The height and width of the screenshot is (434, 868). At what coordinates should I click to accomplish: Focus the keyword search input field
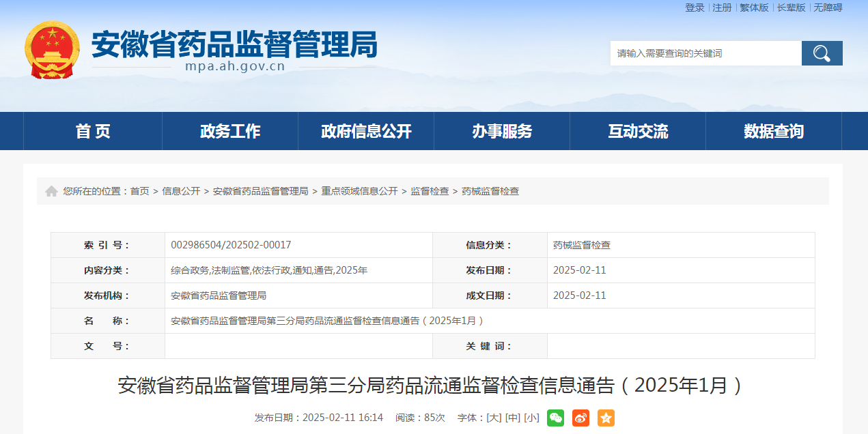pos(705,53)
